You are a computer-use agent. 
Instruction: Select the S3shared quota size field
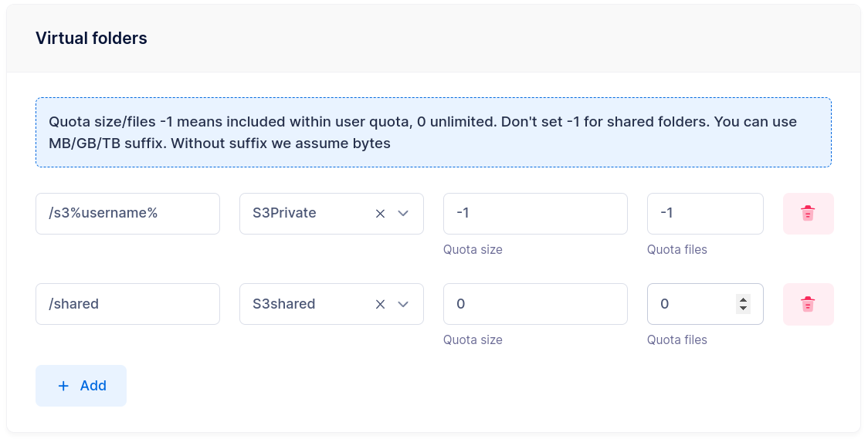point(534,304)
